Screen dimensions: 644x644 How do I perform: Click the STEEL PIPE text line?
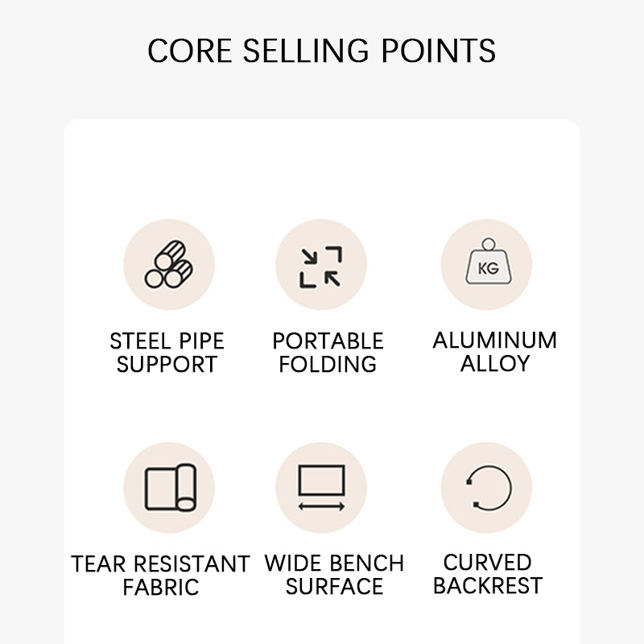point(167,341)
